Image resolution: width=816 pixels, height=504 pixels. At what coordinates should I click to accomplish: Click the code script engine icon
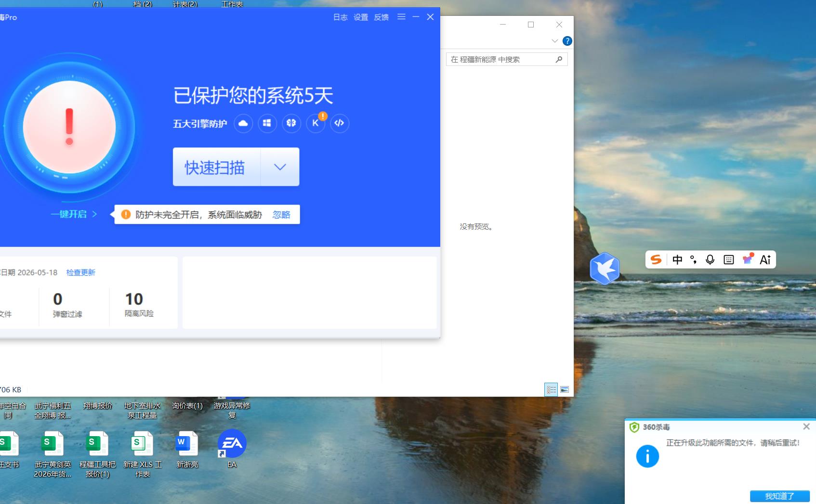(x=340, y=123)
